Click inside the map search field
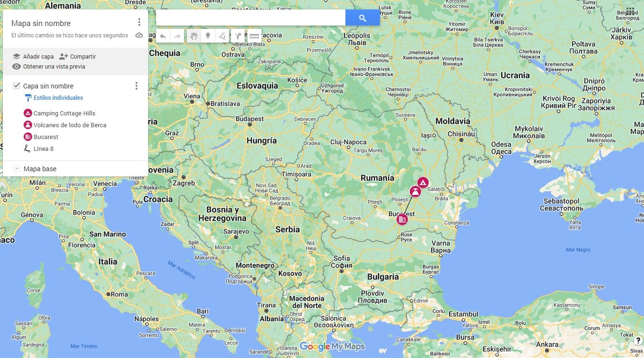644x358 pixels. point(251,18)
